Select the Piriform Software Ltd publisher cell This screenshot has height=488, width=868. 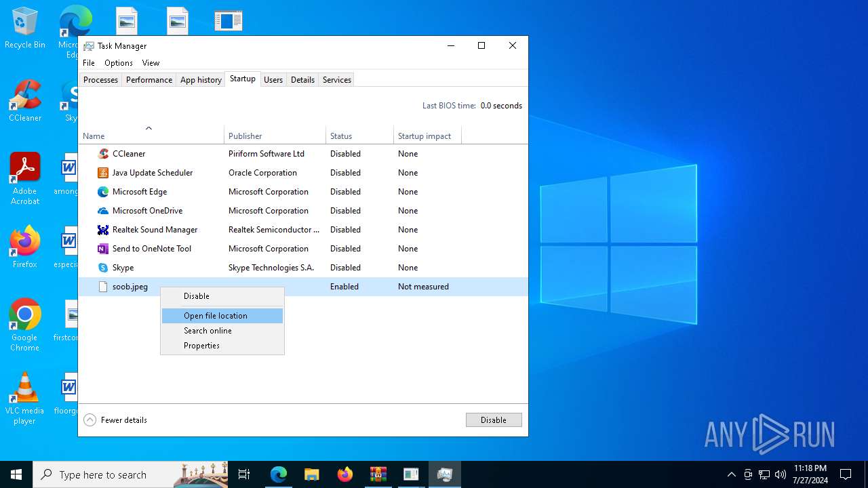[x=267, y=154]
